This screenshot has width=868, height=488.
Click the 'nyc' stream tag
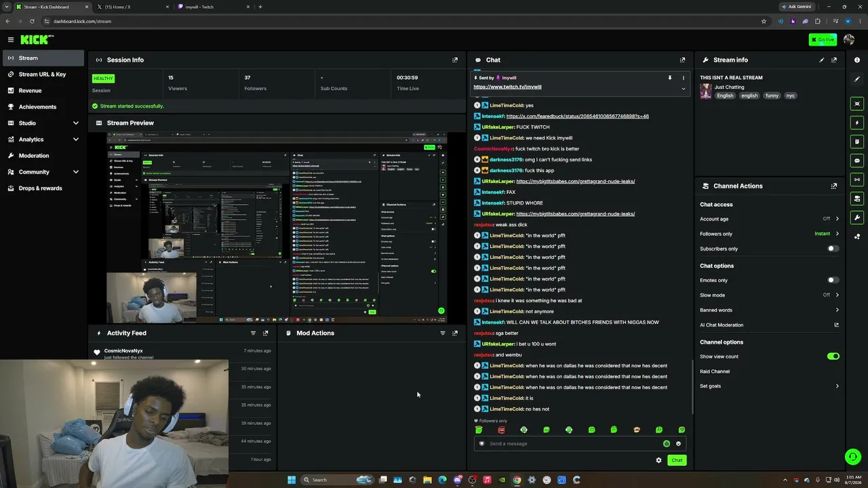point(791,96)
